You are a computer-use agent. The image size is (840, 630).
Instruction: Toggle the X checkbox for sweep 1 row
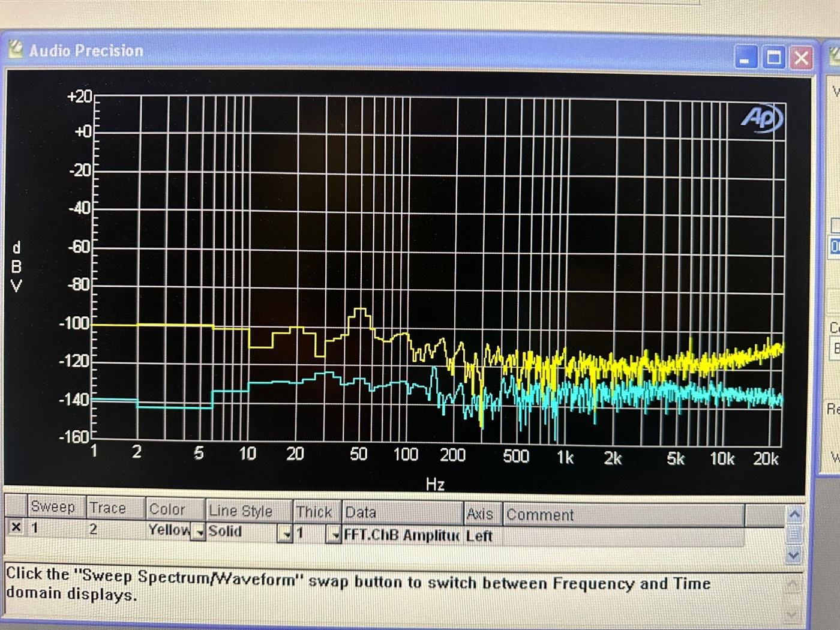[x=16, y=527]
